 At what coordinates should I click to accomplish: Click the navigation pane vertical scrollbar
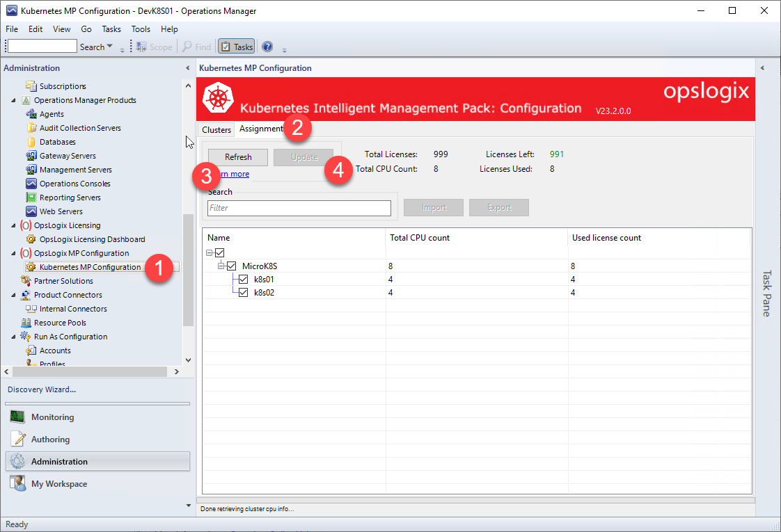(188, 271)
